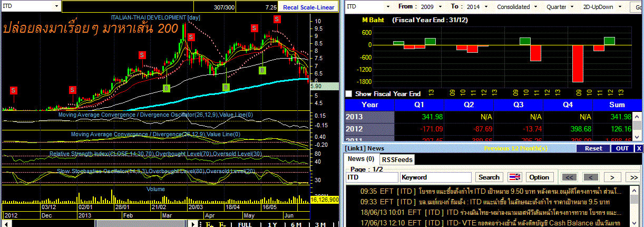
Task: Click the B buy marker near April
Action: click(x=226, y=87)
